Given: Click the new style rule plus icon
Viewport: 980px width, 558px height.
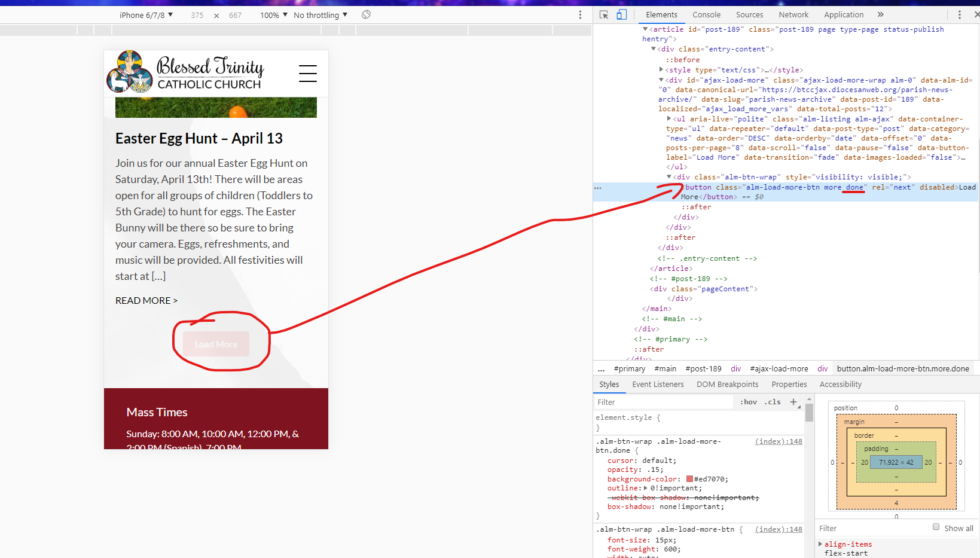Looking at the screenshot, I should pyautogui.click(x=793, y=402).
